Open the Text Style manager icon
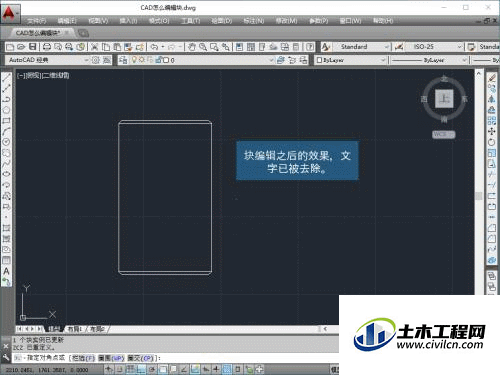Viewport: 500px width, 375px height. pos(326,47)
